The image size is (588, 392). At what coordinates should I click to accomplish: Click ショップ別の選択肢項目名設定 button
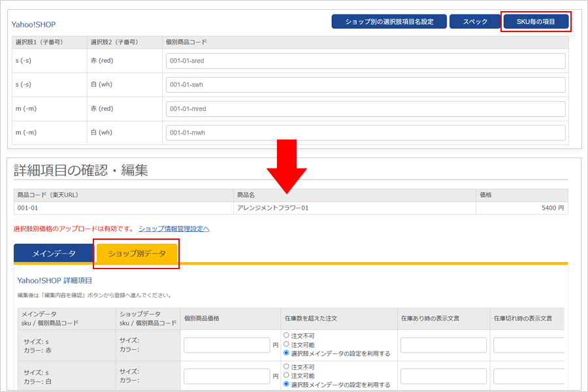(x=389, y=22)
